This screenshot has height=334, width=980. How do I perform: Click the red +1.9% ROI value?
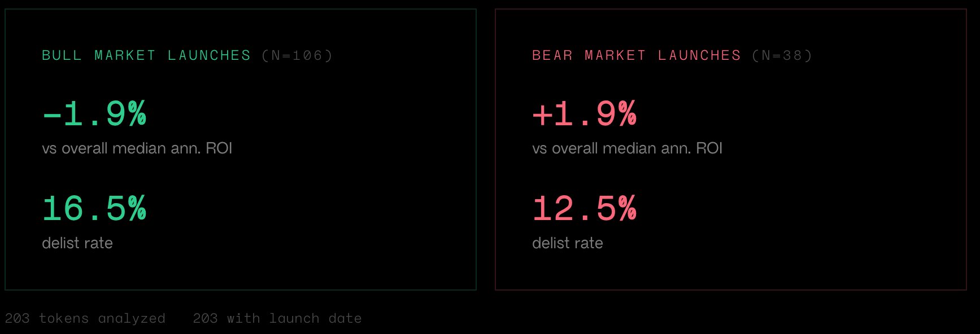coord(585,113)
